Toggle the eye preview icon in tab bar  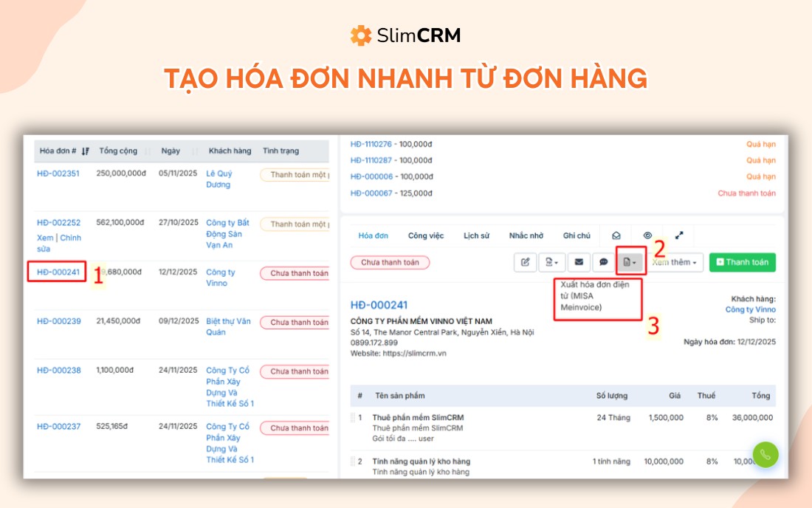[647, 236]
